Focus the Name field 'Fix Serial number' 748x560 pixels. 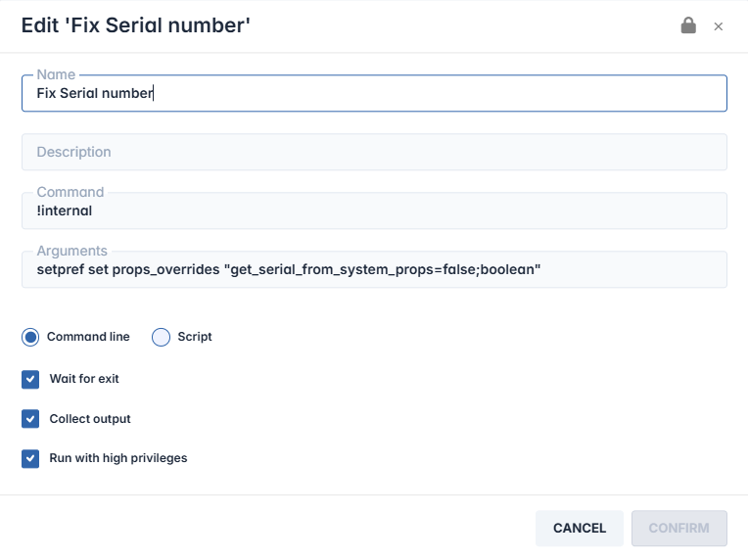pyautogui.click(x=374, y=94)
